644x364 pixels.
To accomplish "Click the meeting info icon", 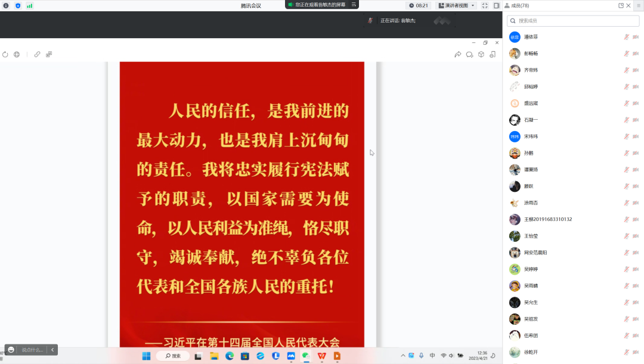I will (6, 5).
